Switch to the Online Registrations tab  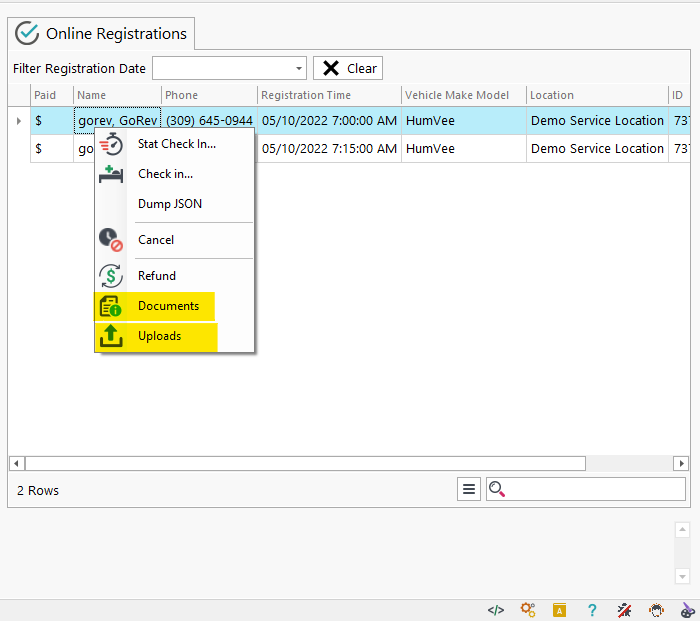(102, 34)
